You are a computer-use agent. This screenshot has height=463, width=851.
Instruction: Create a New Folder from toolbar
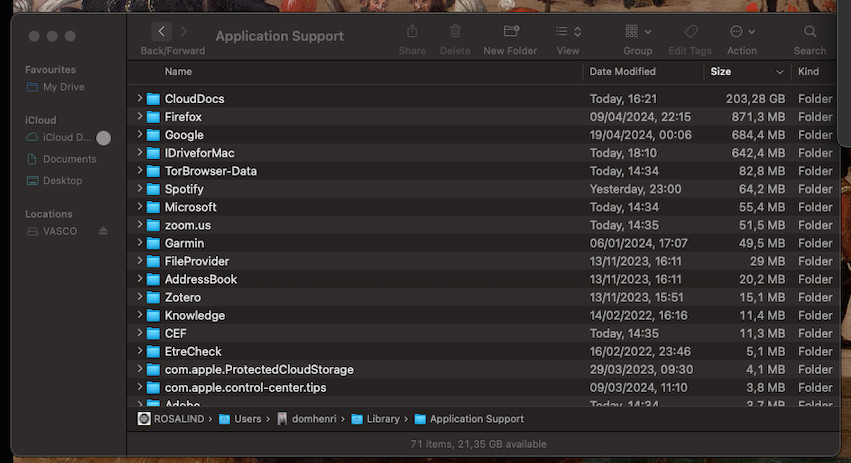[511, 31]
